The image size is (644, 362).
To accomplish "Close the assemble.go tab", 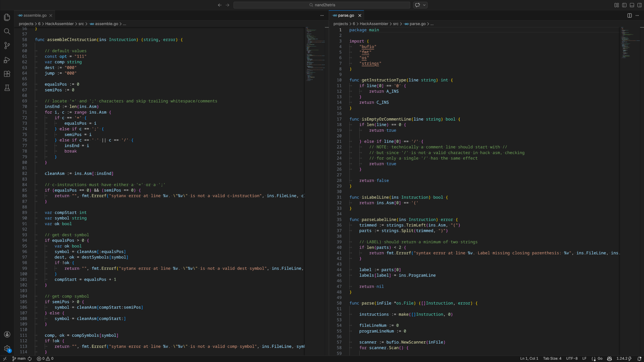I will 51,15.
